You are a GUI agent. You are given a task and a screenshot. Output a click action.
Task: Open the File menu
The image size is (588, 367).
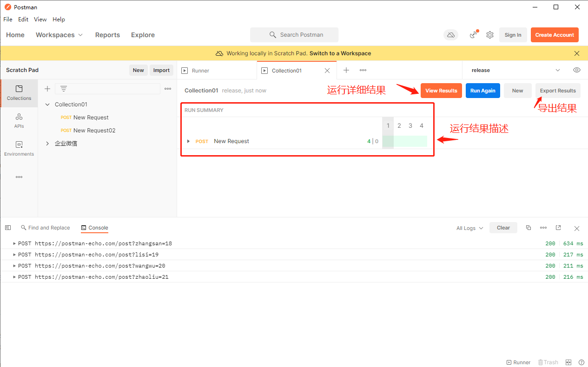coord(8,20)
